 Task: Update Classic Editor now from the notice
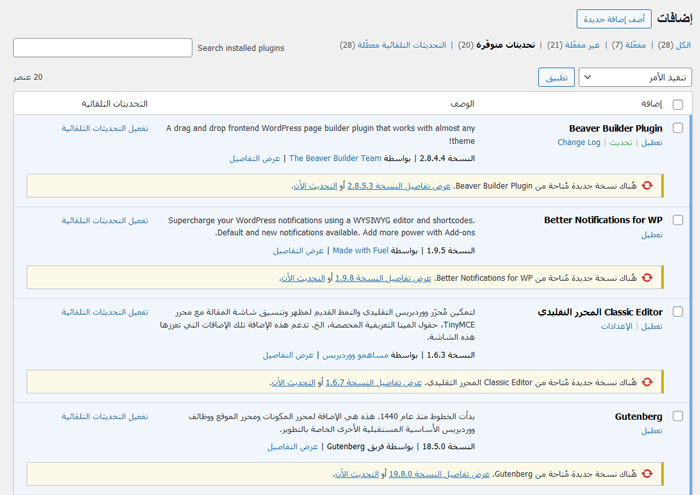click(293, 383)
